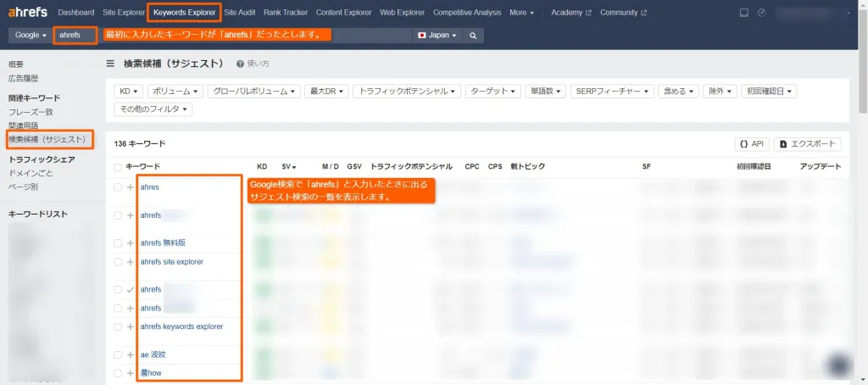Open Site Explorer in top navigation
Image resolution: width=868 pixels, height=385 pixels.
tap(124, 13)
